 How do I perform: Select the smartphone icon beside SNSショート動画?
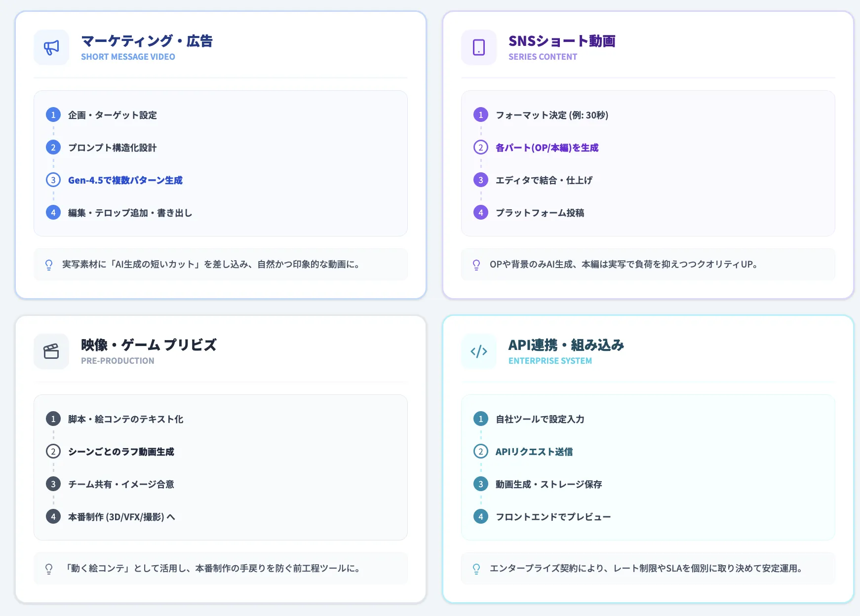478,47
